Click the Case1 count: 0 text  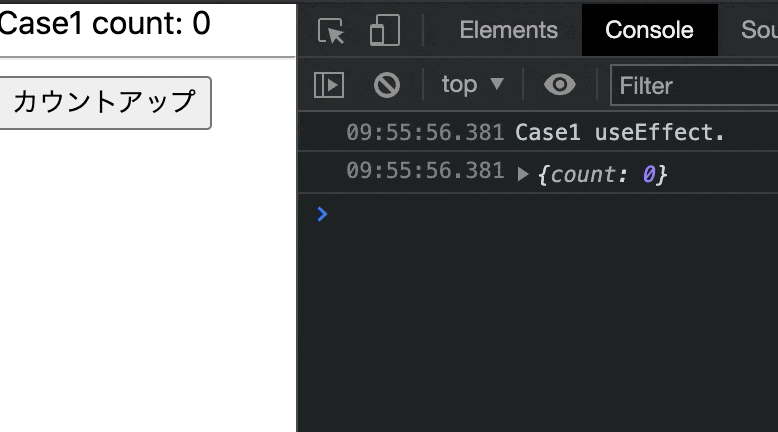(105, 23)
